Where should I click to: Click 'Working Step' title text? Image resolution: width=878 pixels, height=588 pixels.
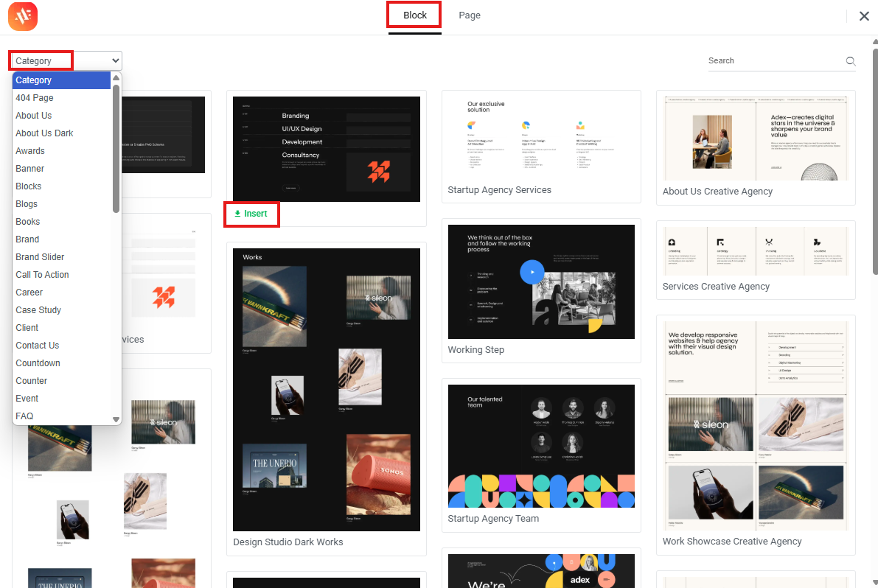[x=476, y=350]
